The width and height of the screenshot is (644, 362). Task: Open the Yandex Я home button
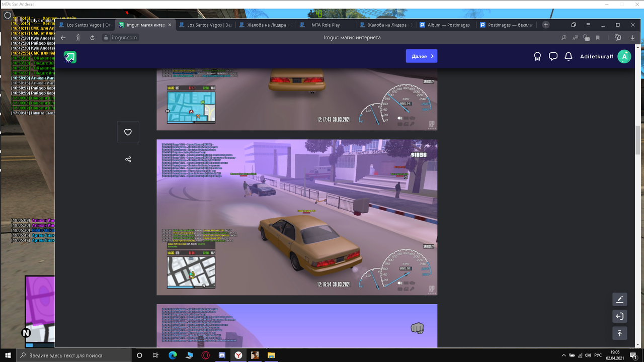(78, 38)
